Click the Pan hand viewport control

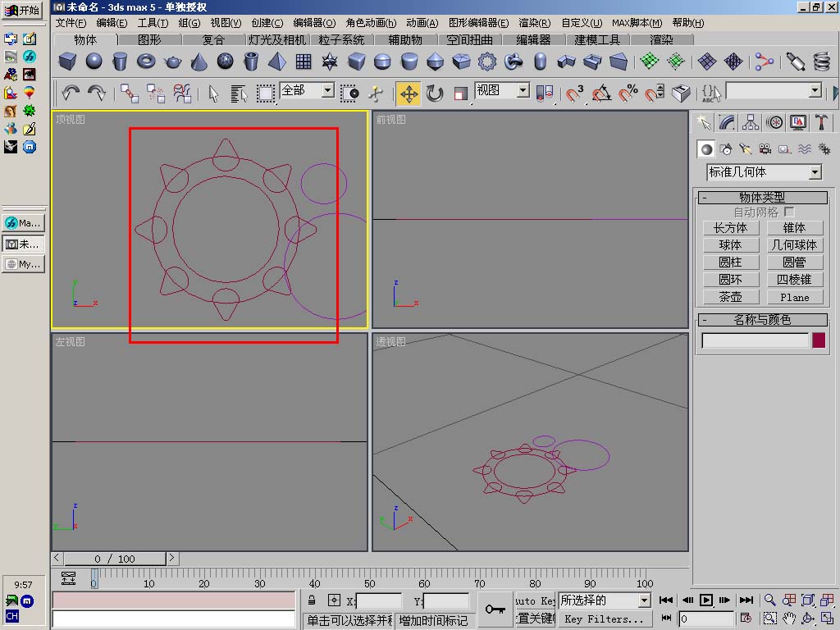pyautogui.click(x=789, y=619)
